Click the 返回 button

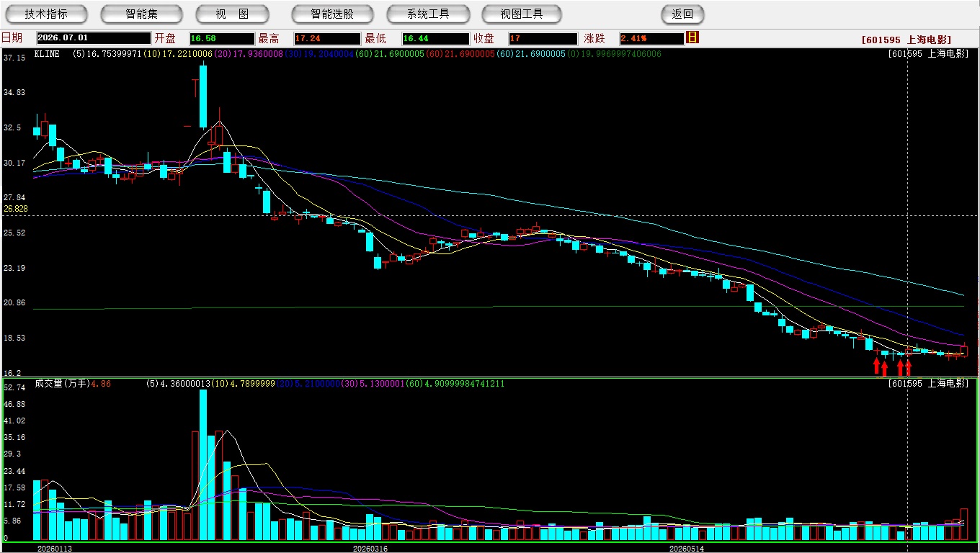[x=682, y=14]
